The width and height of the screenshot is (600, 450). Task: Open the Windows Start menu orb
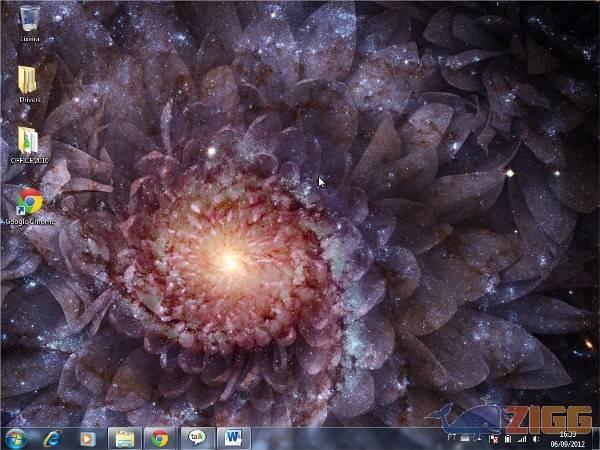(15, 439)
